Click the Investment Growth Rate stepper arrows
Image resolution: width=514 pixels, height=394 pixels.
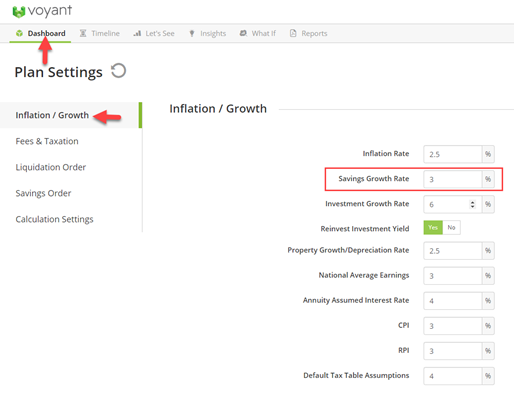[472, 204]
